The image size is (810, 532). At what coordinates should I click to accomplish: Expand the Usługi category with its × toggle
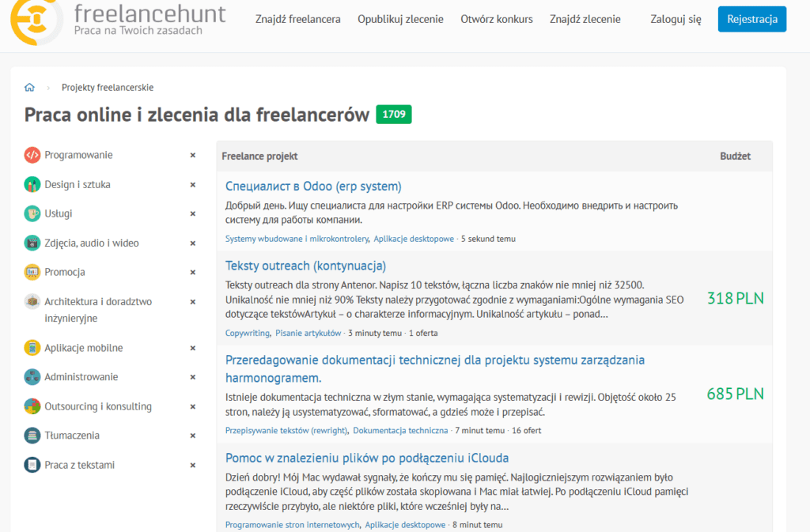tap(192, 214)
